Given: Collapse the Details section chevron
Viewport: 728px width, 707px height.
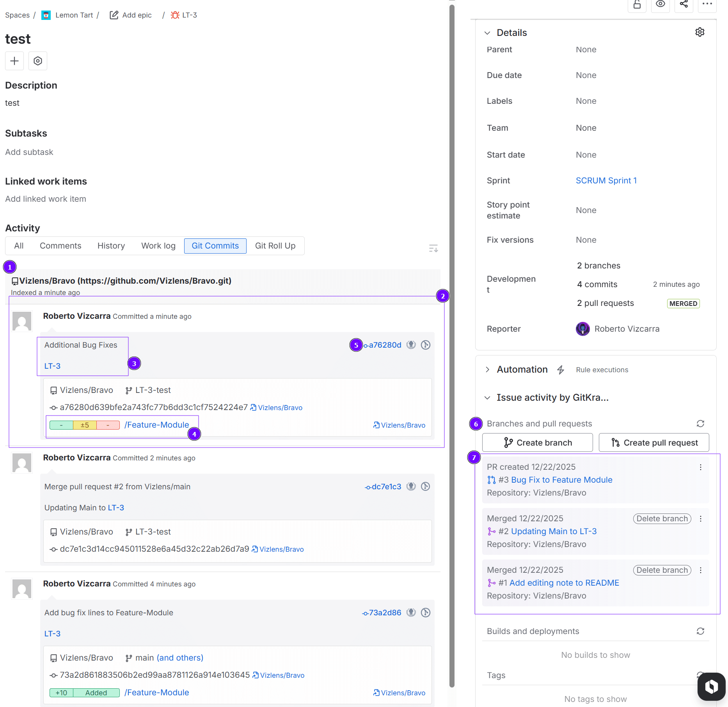Looking at the screenshot, I should pyautogui.click(x=487, y=33).
